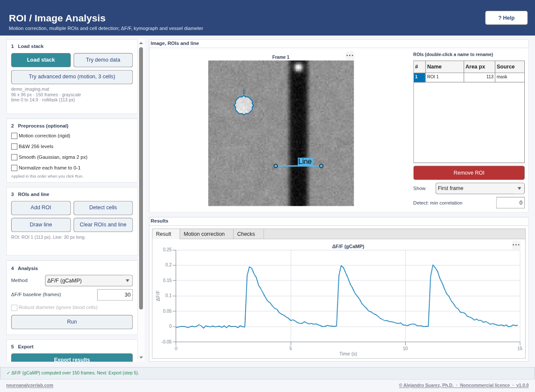Click Add ROI button
Screen dimensions: 535x392
(41, 208)
